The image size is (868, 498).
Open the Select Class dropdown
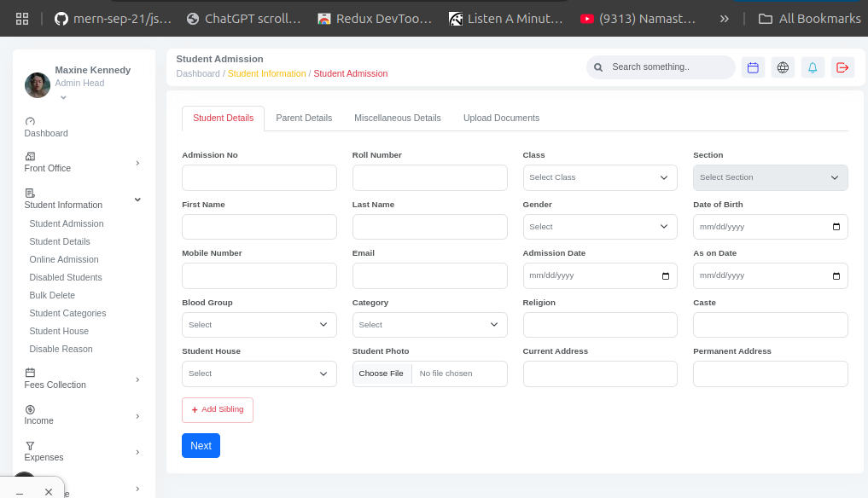click(x=599, y=177)
